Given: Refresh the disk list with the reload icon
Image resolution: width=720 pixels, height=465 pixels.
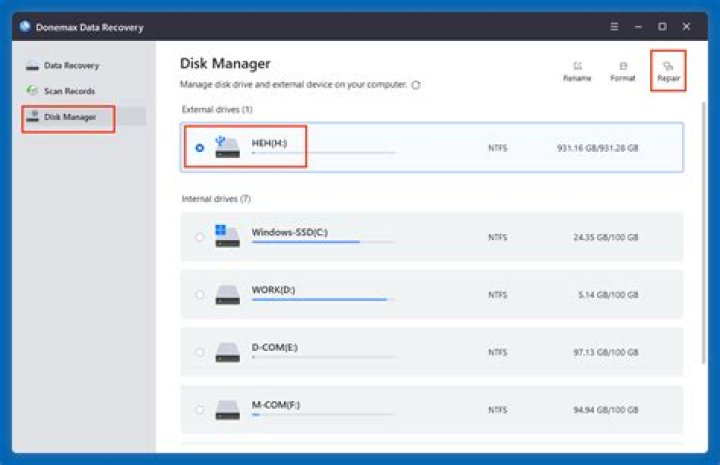Looking at the screenshot, I should (x=416, y=85).
